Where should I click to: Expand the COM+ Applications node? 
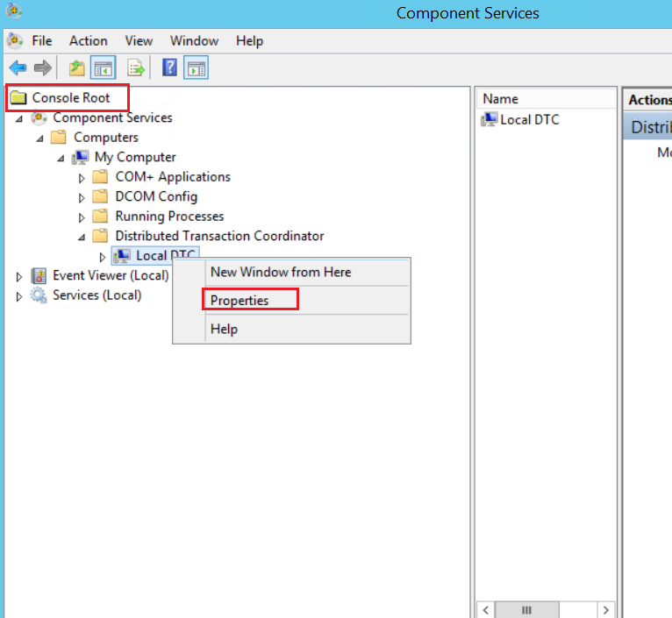(82, 178)
